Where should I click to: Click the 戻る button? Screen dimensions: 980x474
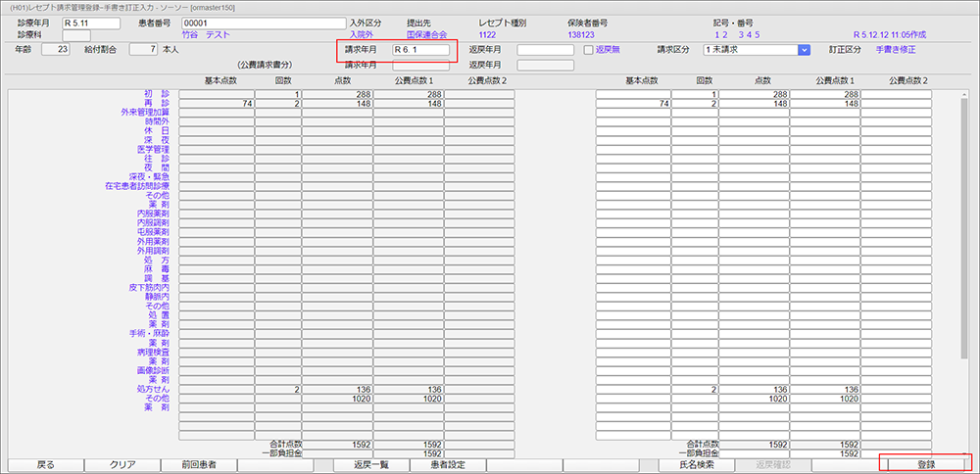point(45,465)
